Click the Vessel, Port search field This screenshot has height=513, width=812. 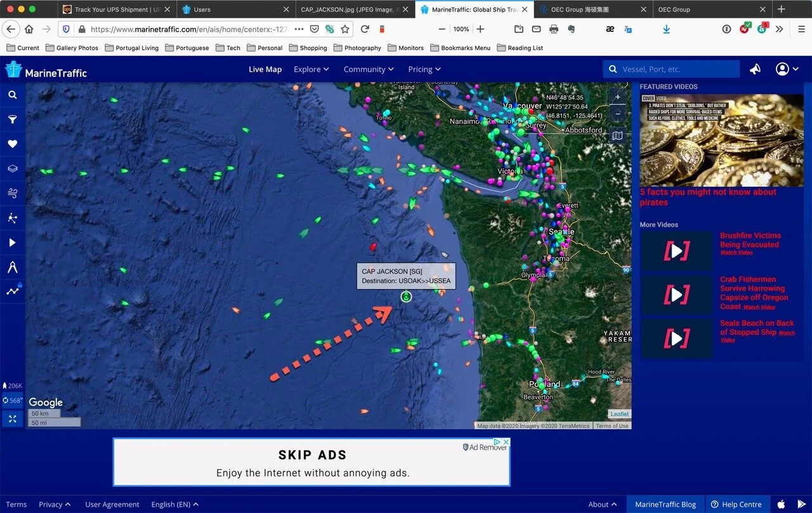[x=671, y=69]
